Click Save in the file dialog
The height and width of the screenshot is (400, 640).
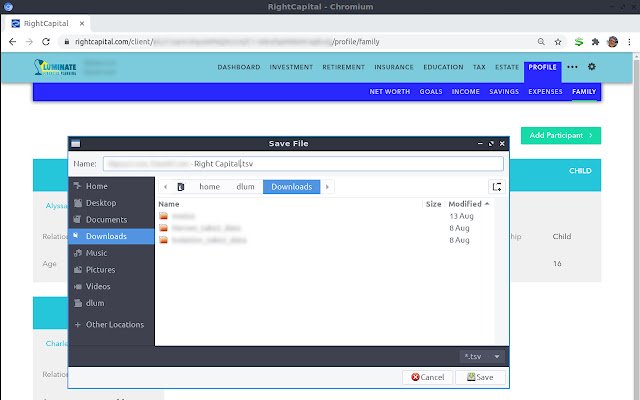tap(480, 377)
